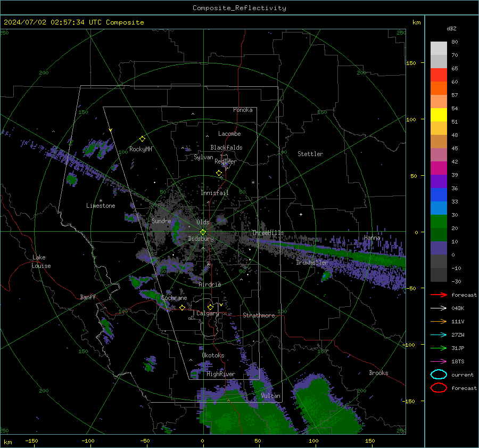Click the Calgary city label
479x448 pixels.
(208, 313)
